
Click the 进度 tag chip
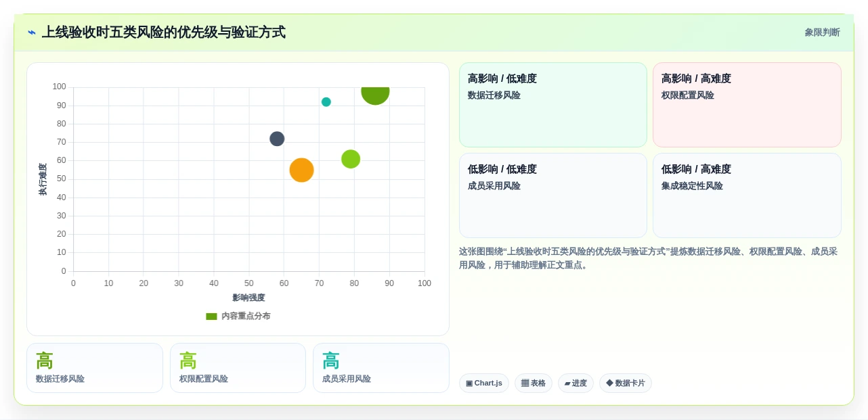pos(576,383)
